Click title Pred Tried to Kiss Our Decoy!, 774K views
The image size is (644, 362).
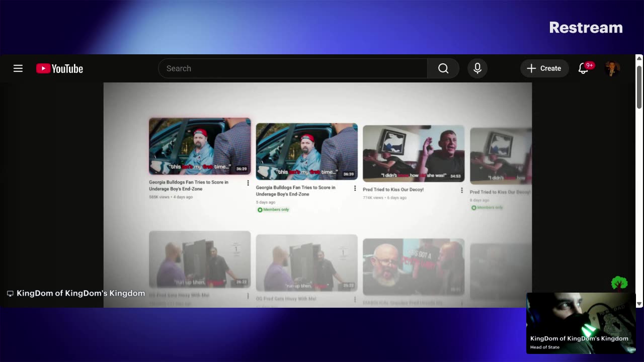point(393,190)
